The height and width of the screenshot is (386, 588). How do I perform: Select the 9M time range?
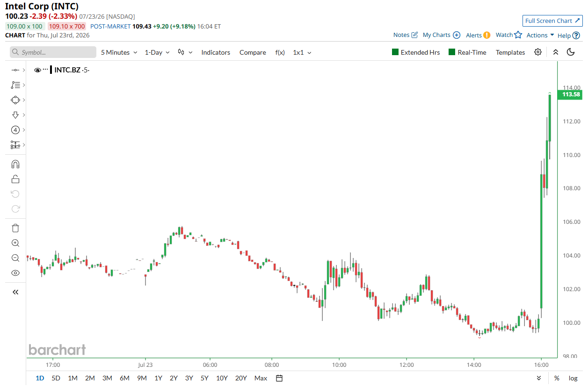[x=142, y=378]
